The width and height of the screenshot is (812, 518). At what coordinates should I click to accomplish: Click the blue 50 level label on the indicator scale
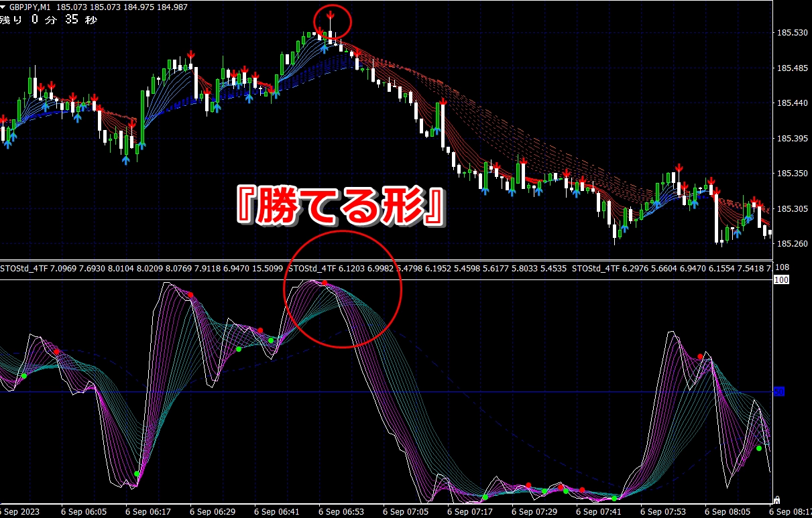point(778,391)
